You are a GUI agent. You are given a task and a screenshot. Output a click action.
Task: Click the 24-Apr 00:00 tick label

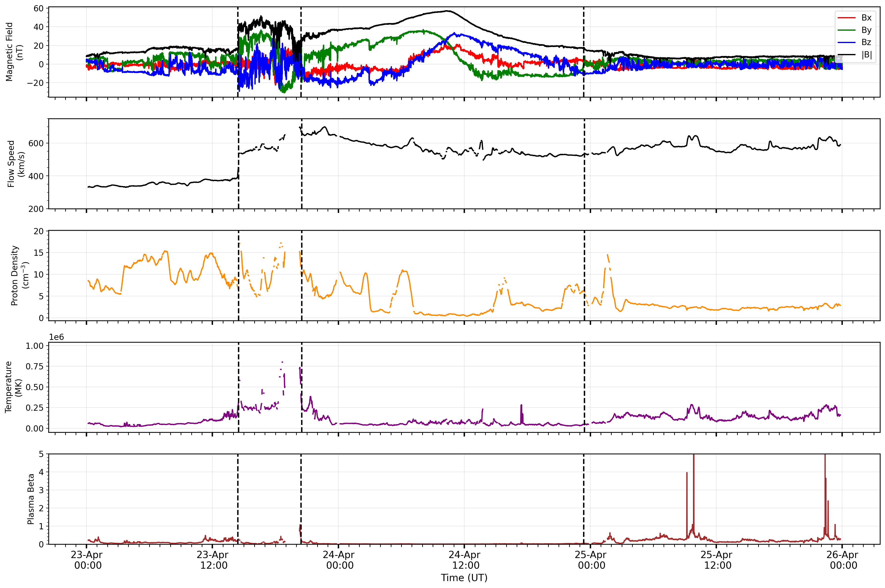[339, 560]
